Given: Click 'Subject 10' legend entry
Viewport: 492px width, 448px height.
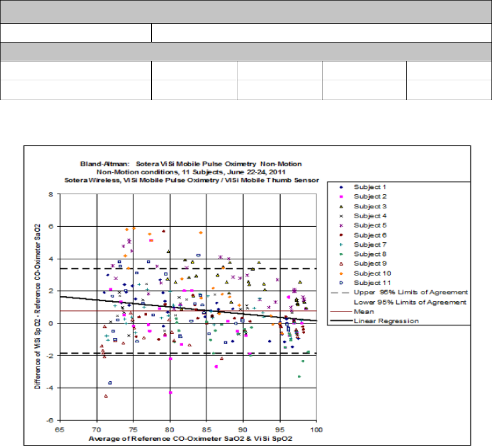Looking at the screenshot, I should (372, 273).
